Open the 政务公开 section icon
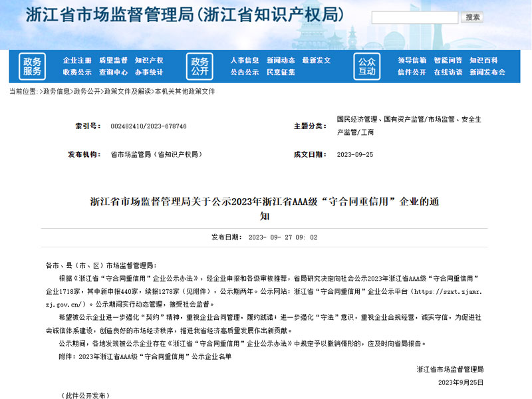The width and height of the screenshot is (532, 399). tap(200, 66)
